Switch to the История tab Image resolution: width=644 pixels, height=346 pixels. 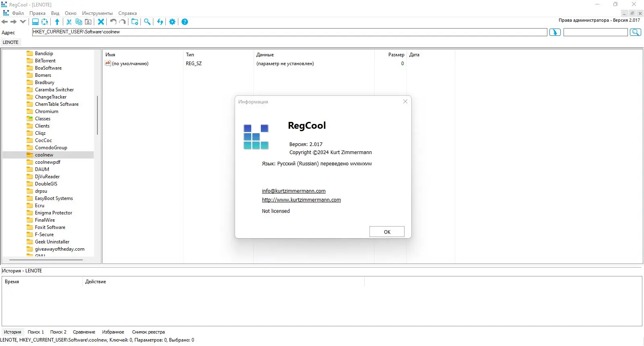coord(12,332)
